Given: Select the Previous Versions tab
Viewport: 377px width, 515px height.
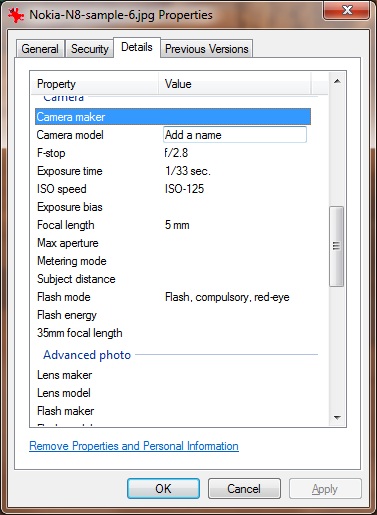Looking at the screenshot, I should click(207, 49).
